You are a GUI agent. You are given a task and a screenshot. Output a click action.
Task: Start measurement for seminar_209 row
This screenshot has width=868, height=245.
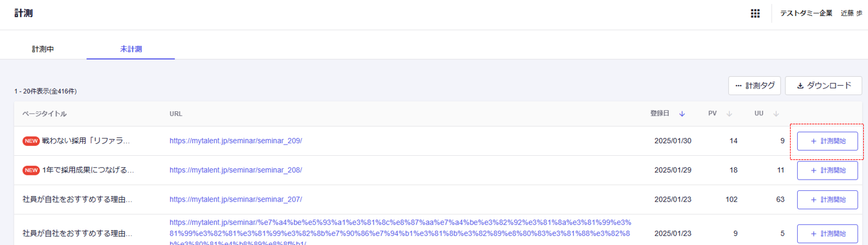tap(827, 141)
